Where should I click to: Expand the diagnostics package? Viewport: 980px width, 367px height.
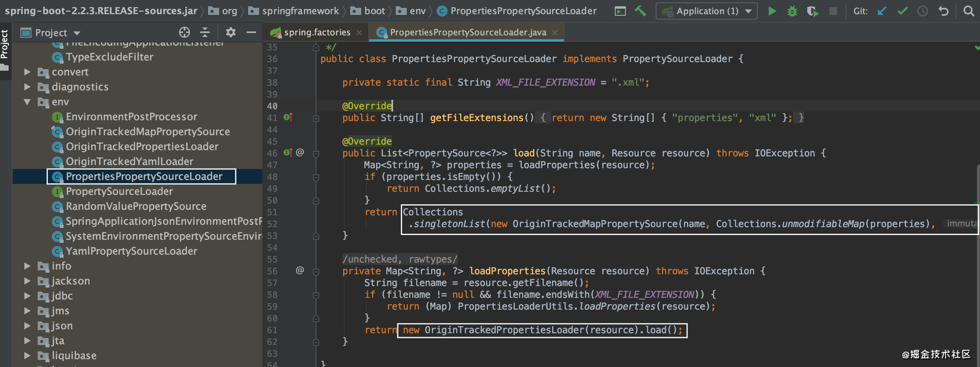(x=27, y=86)
